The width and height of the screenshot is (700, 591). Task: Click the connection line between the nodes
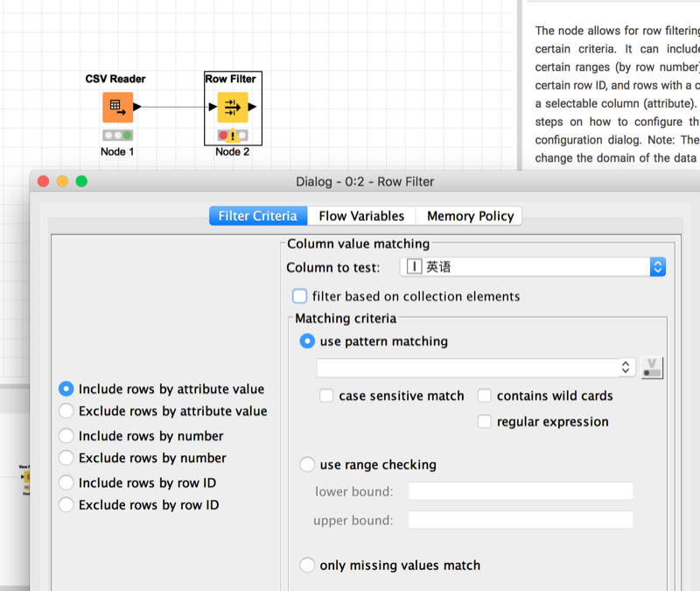click(175, 107)
